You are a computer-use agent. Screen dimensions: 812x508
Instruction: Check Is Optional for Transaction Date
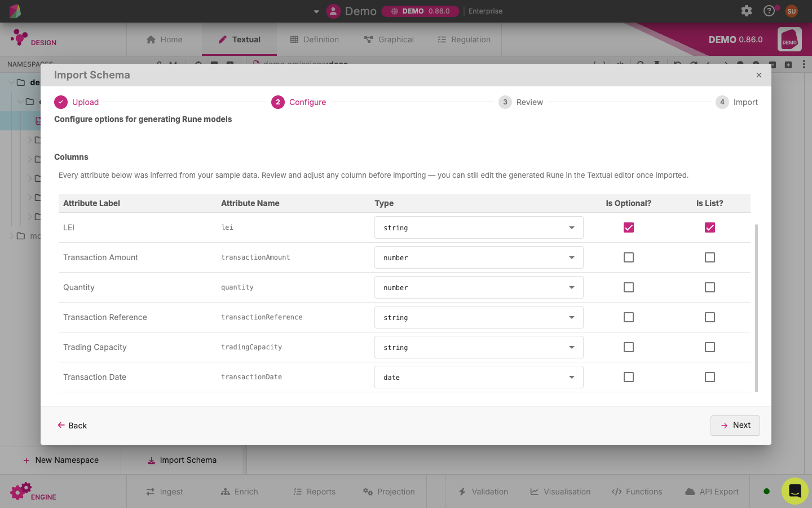click(x=629, y=377)
